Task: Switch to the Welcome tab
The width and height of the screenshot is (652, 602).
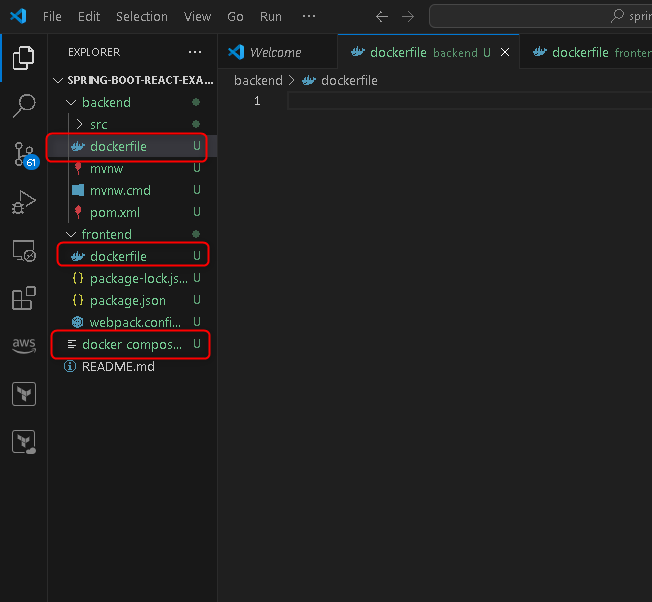Action: [x=277, y=52]
